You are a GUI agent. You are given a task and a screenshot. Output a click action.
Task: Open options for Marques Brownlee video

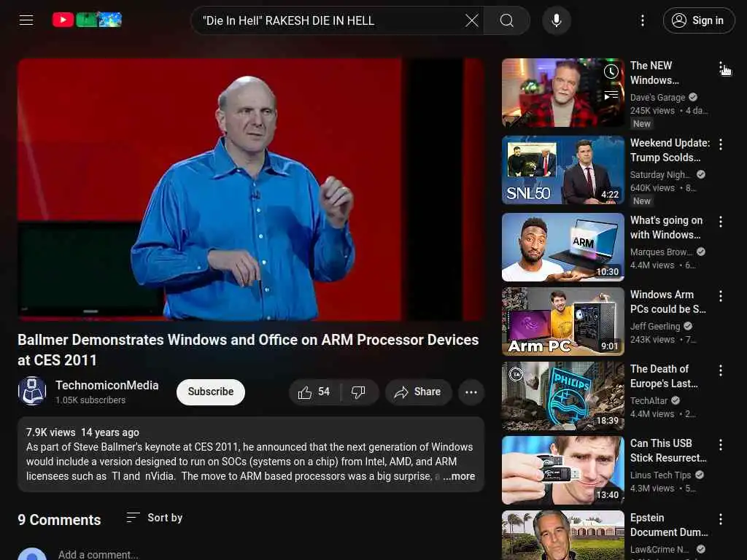point(721,222)
